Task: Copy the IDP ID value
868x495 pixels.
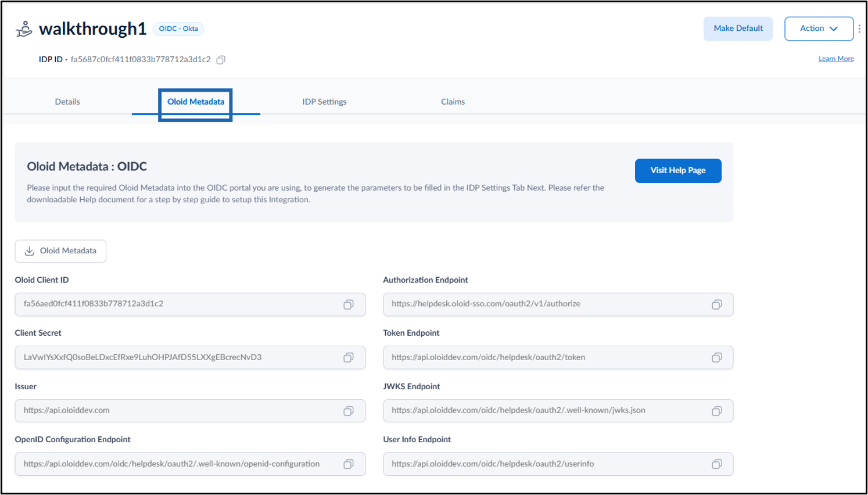Action: (x=221, y=60)
